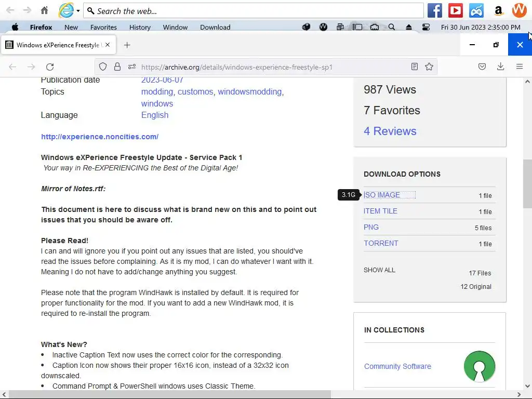Viewport: 532px width, 399px height.
Task: Click the WordPress W menu bar icon
Action: click(323, 27)
